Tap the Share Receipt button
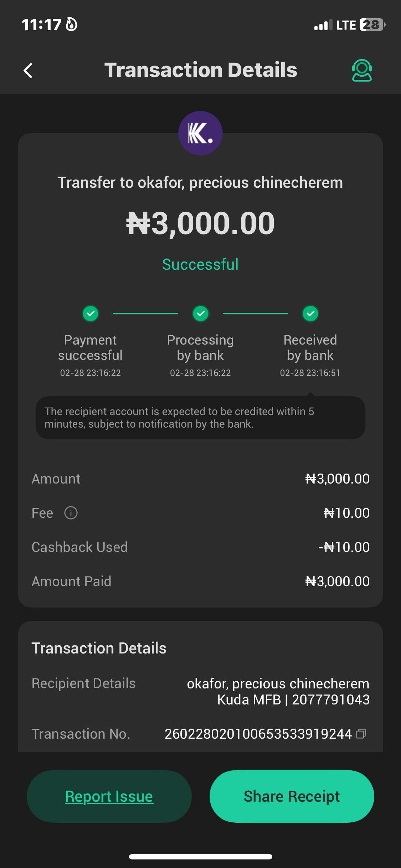401x868 pixels. (292, 796)
